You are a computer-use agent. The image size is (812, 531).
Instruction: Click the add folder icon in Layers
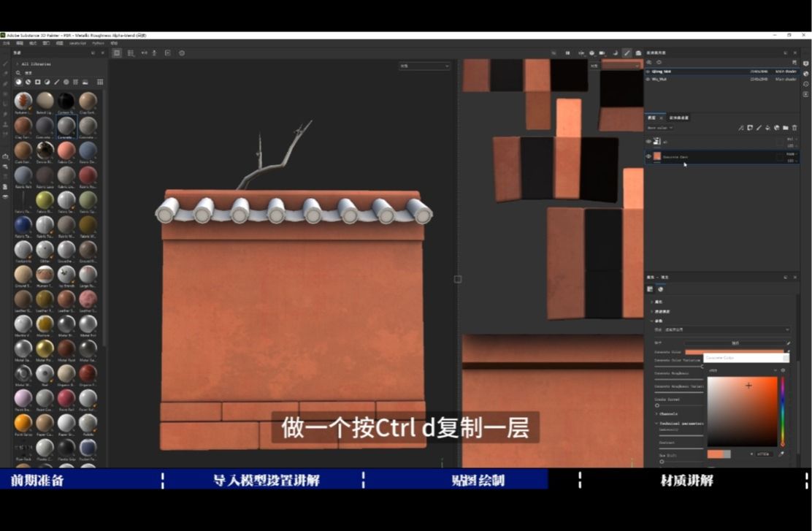[786, 128]
